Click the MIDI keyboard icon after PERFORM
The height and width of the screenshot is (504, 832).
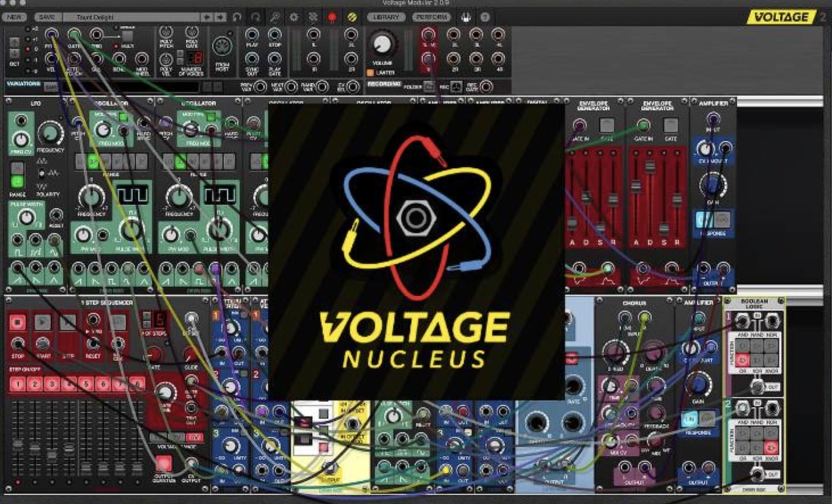tap(466, 17)
